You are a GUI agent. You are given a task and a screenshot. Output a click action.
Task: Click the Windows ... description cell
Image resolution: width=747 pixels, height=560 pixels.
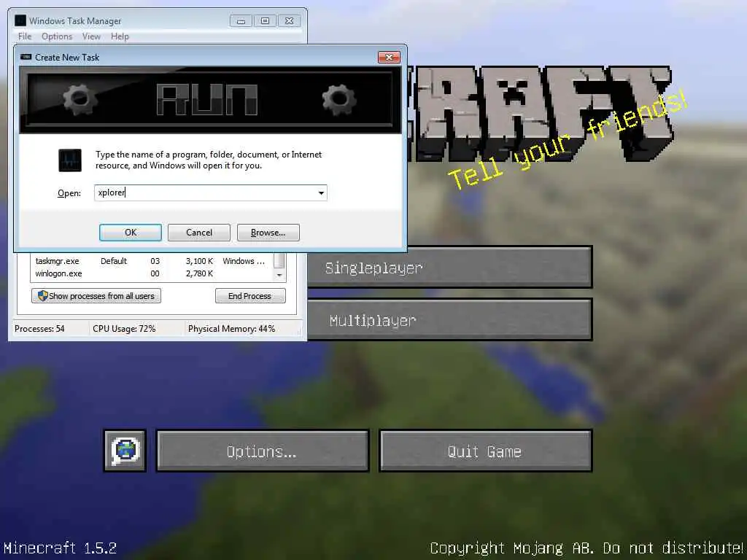244,261
